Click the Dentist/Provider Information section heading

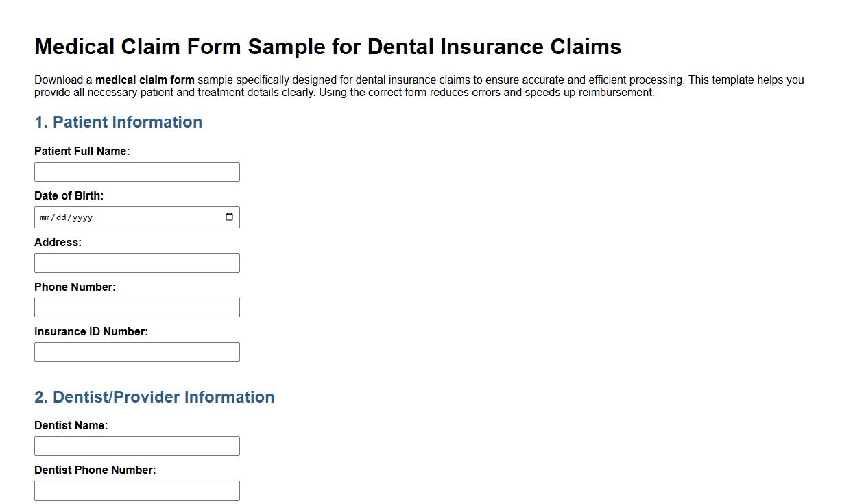(154, 396)
